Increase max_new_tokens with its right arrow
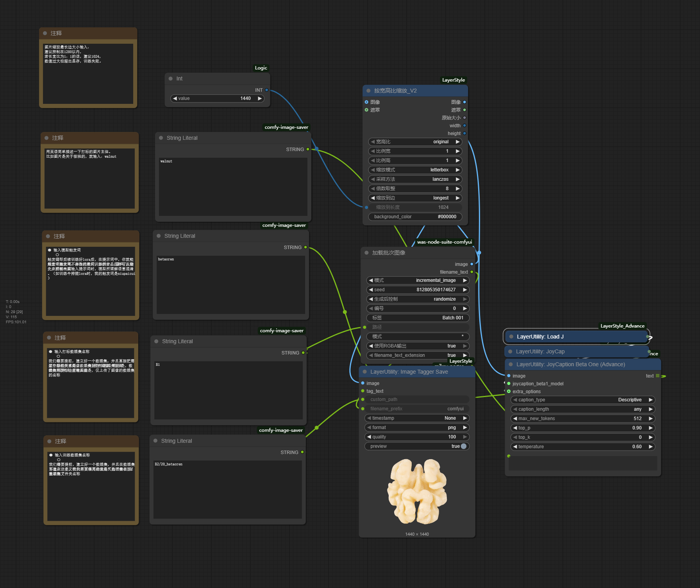Viewport: 700px width, 588px height. coord(651,419)
